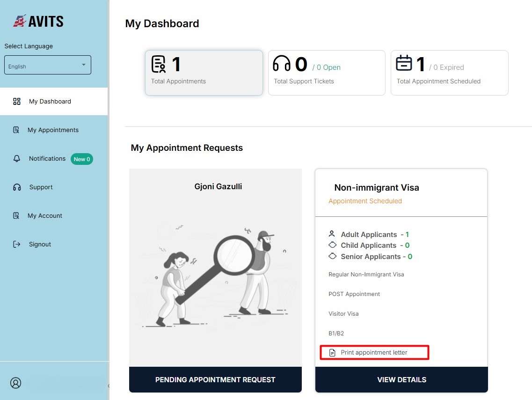This screenshot has width=532, height=400.
Task: Click the Total Appointments clipboard icon
Action: coord(159,64)
